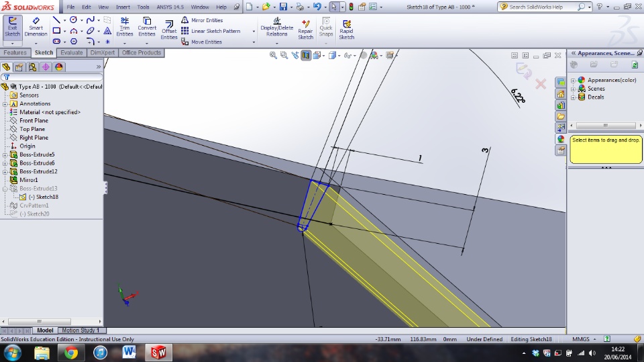
Task: Select the Sketch Fillet tool
Action: click(91, 42)
